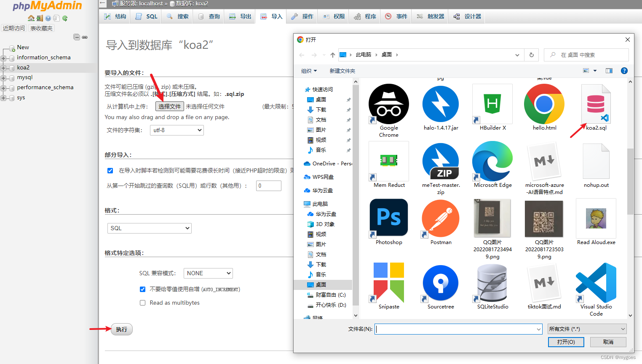The image size is (642, 364).
Task: Click the green refresh navigation panel icon
Action: pyautogui.click(x=64, y=18)
